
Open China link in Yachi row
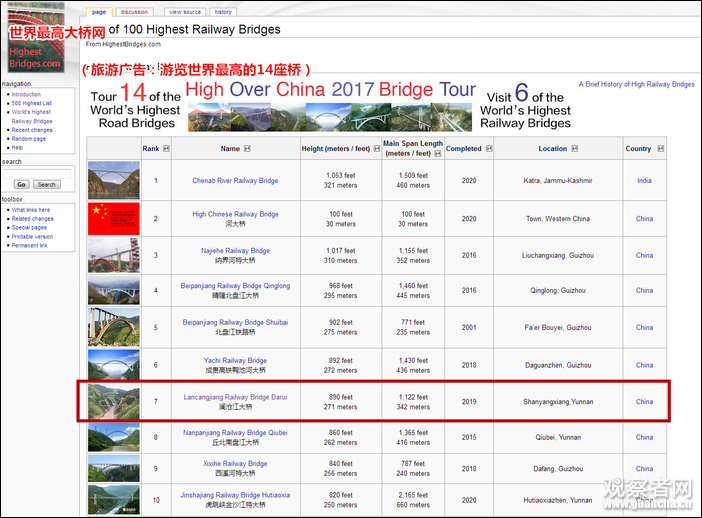(644, 365)
